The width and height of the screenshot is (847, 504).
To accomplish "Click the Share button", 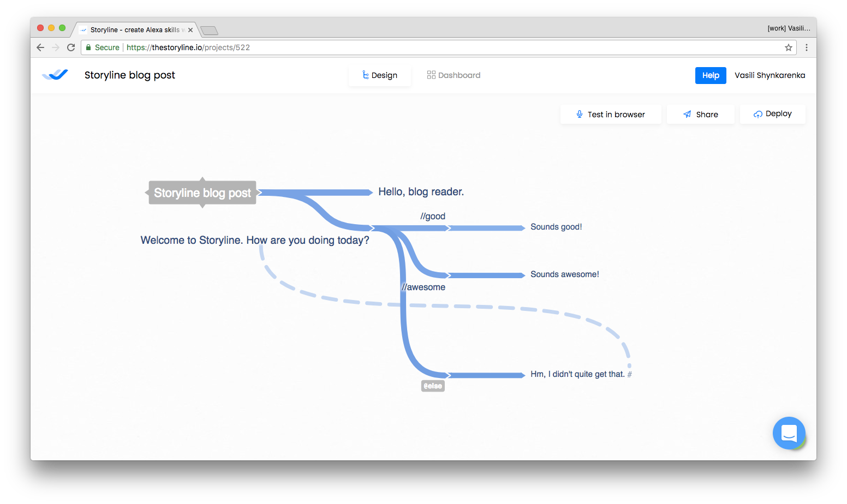I will [x=701, y=114].
